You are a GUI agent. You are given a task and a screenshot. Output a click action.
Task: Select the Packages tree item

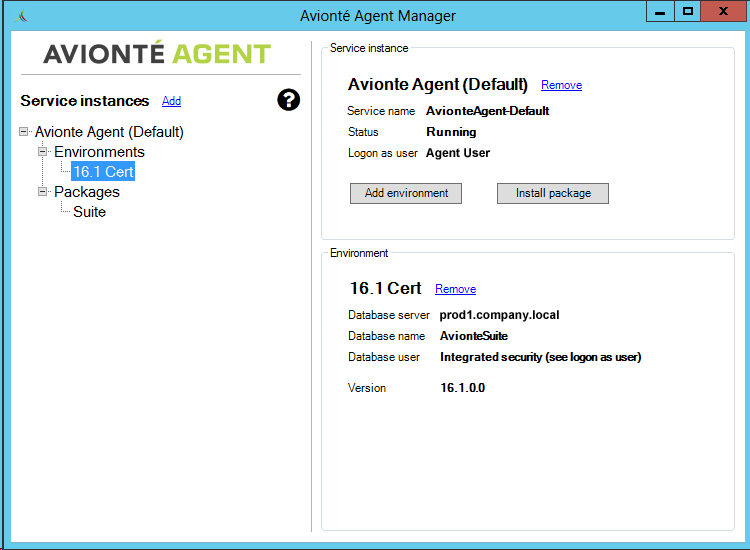[x=86, y=192]
